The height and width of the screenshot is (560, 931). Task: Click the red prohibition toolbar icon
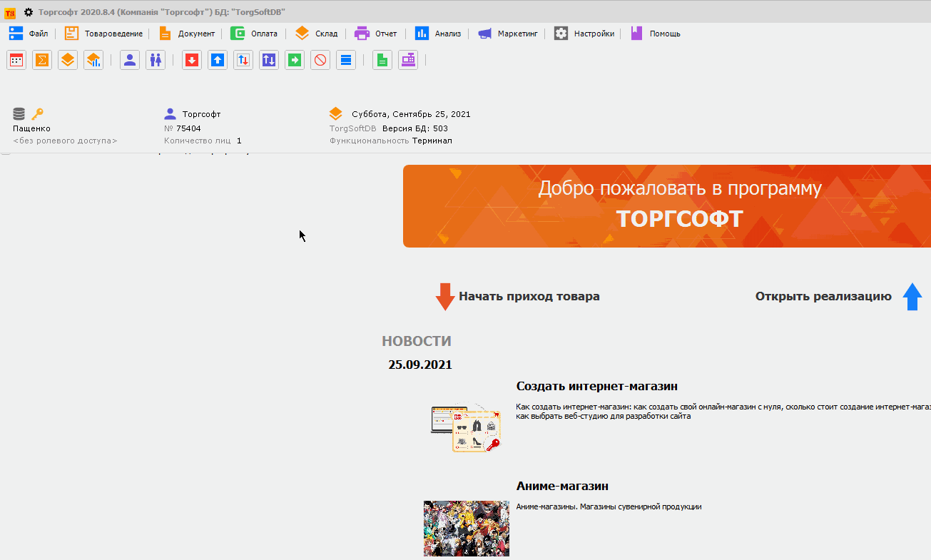pyautogui.click(x=320, y=60)
